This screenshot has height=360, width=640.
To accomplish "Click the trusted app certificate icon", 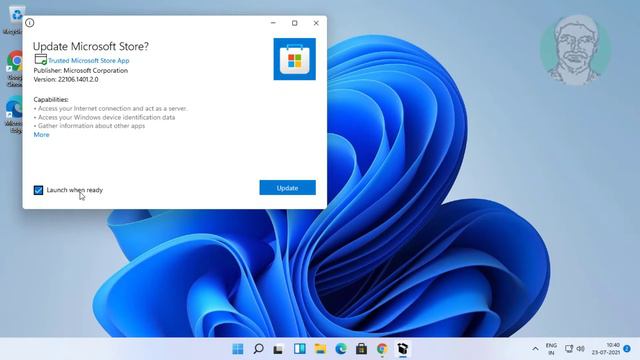I will click(x=40, y=60).
